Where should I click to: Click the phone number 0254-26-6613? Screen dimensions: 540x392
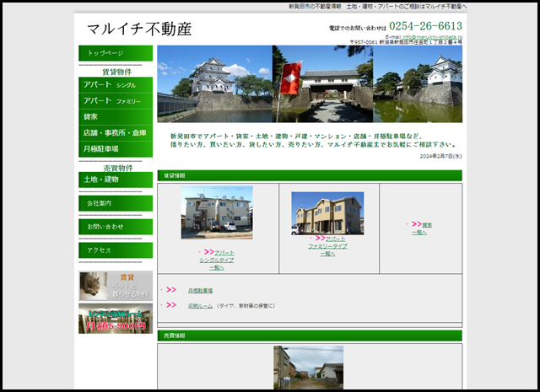click(425, 26)
